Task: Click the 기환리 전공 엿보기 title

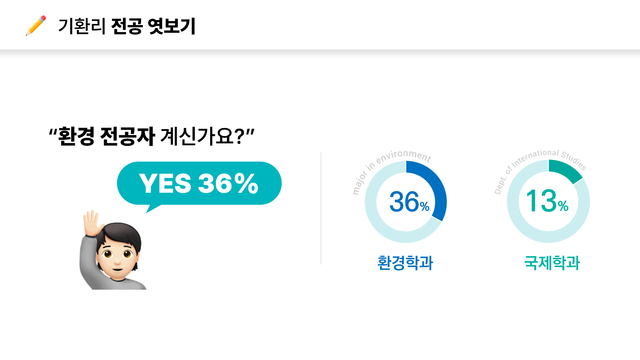Action: pos(127,26)
